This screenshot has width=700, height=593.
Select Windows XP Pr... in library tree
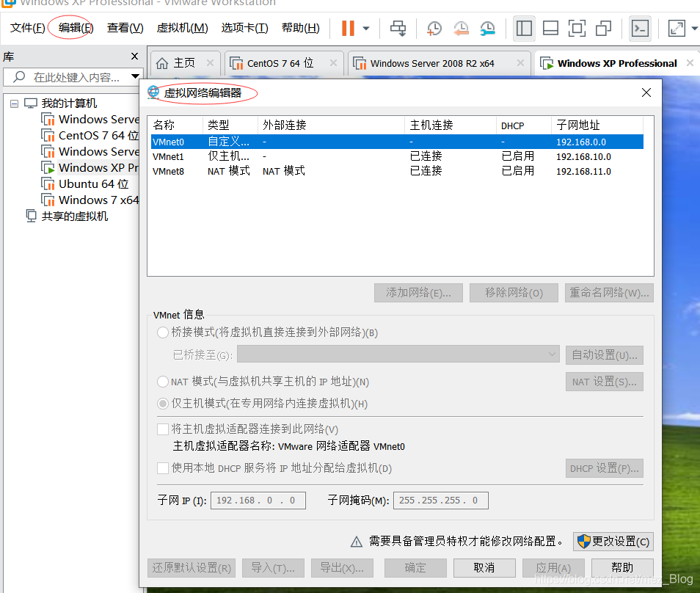click(98, 167)
